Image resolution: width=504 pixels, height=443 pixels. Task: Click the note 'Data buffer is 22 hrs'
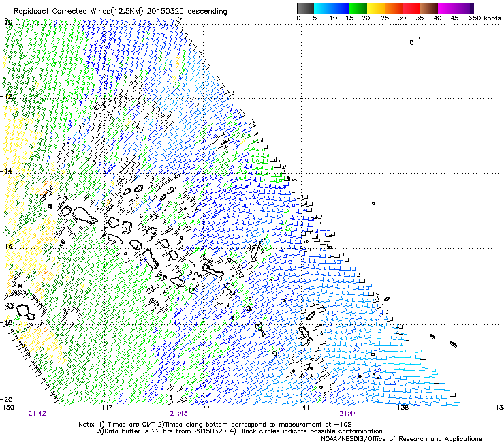tap(139, 431)
